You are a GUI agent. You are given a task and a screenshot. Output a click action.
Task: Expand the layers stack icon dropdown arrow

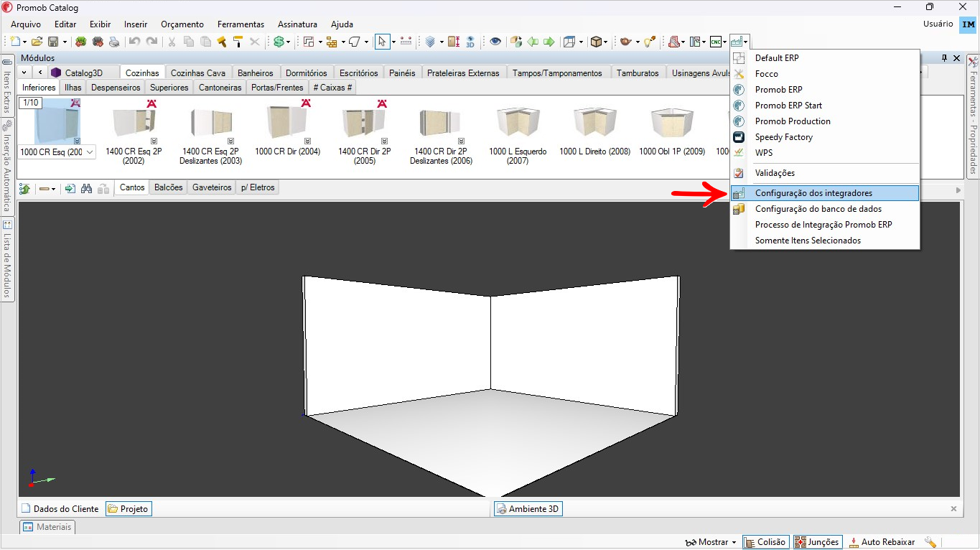point(440,42)
